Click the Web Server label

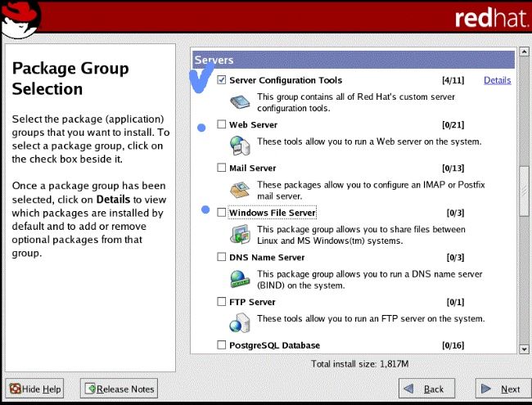pos(253,125)
